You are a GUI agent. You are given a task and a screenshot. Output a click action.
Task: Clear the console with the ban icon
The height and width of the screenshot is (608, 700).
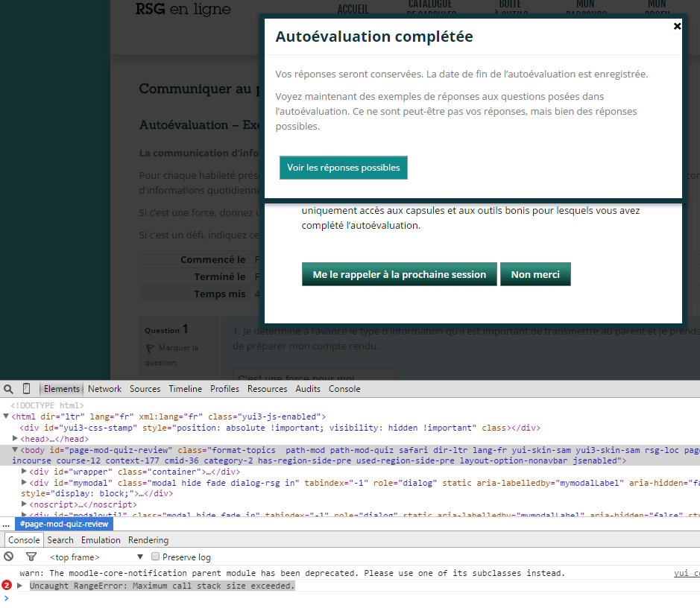(x=9, y=557)
